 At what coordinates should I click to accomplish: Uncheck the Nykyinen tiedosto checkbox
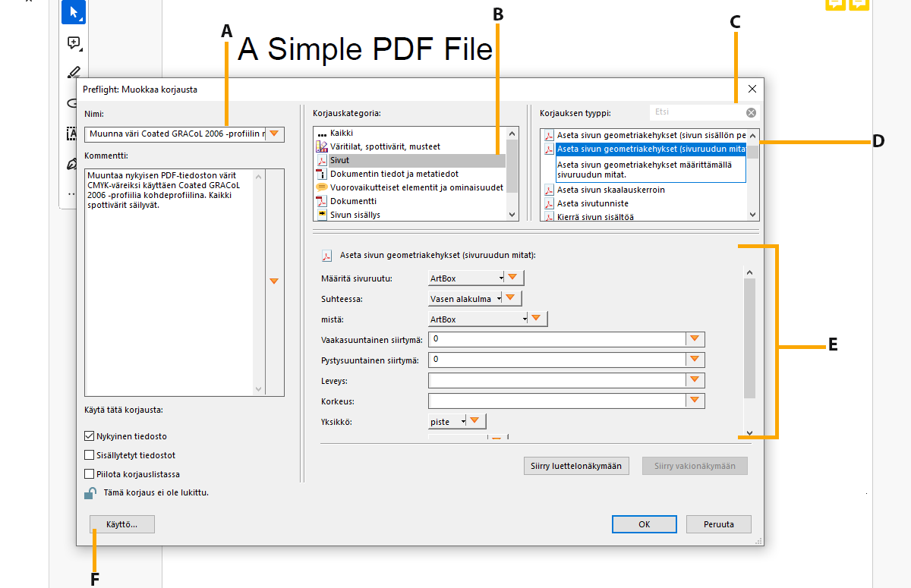pyautogui.click(x=90, y=436)
